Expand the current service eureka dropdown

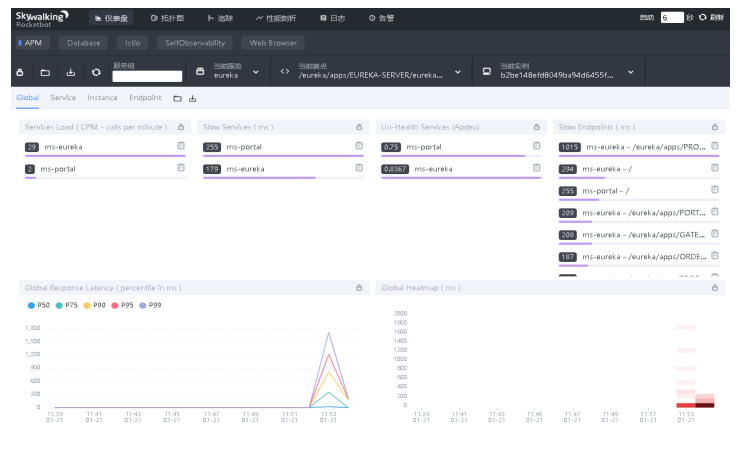[256, 72]
